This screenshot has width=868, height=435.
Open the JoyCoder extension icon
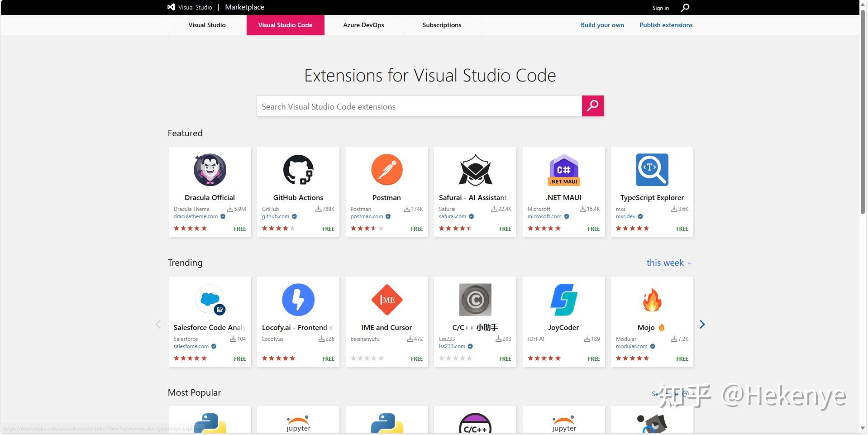pyautogui.click(x=563, y=299)
